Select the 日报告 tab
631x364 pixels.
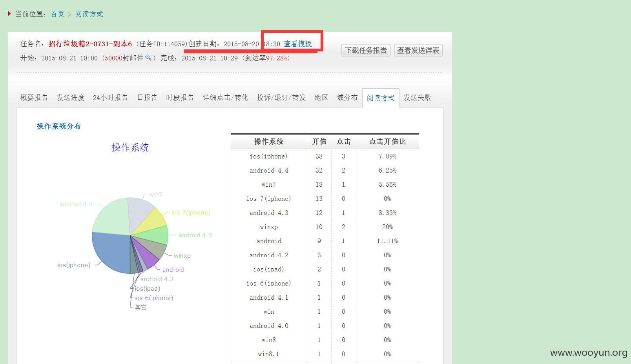(x=147, y=98)
